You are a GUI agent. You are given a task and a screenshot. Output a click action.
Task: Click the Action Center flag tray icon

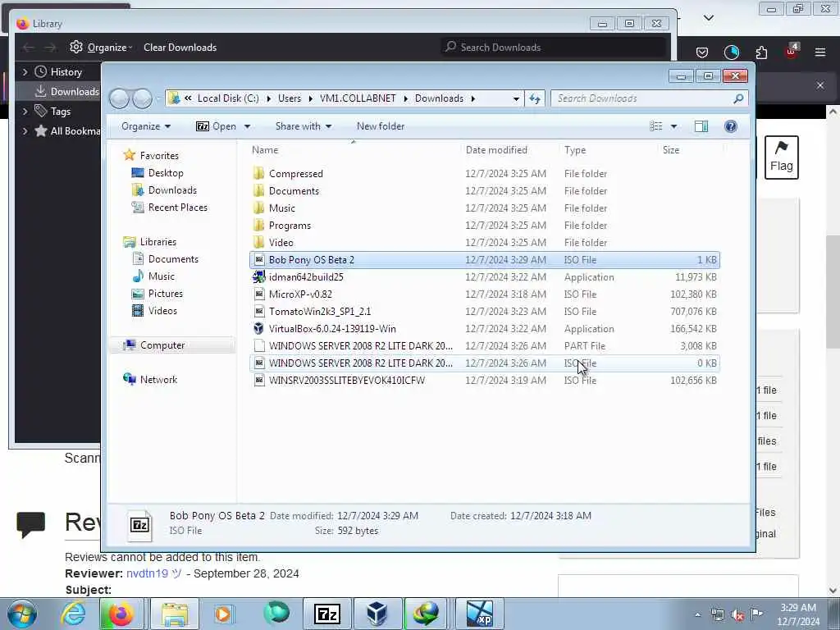tap(756, 614)
